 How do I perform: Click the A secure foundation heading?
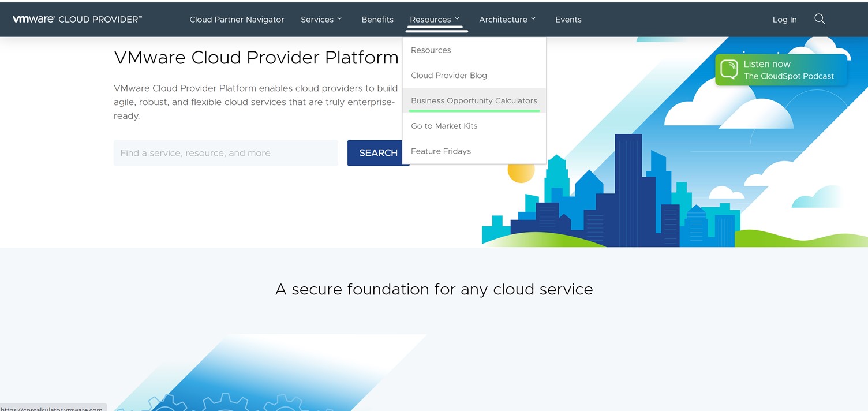click(434, 289)
